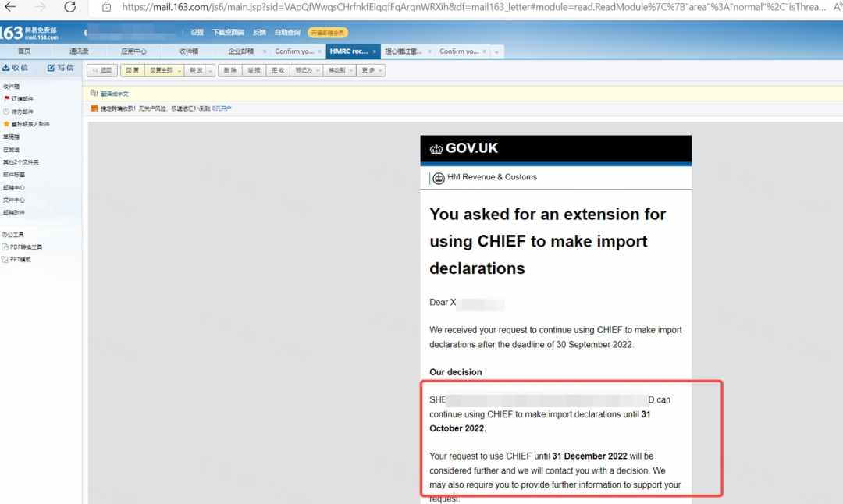Click 写信 compose mail button
The width and height of the screenshot is (843, 504).
[60, 68]
